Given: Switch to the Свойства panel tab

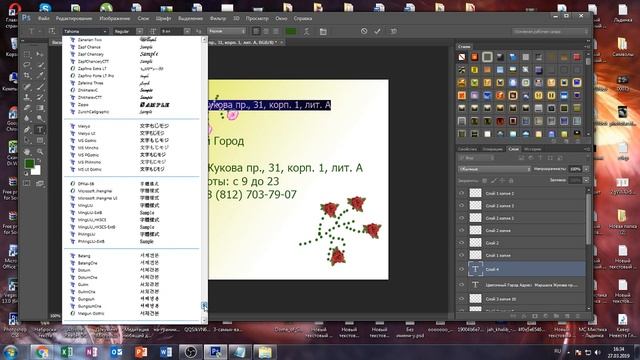Looking at the screenshot, I should (x=467, y=149).
